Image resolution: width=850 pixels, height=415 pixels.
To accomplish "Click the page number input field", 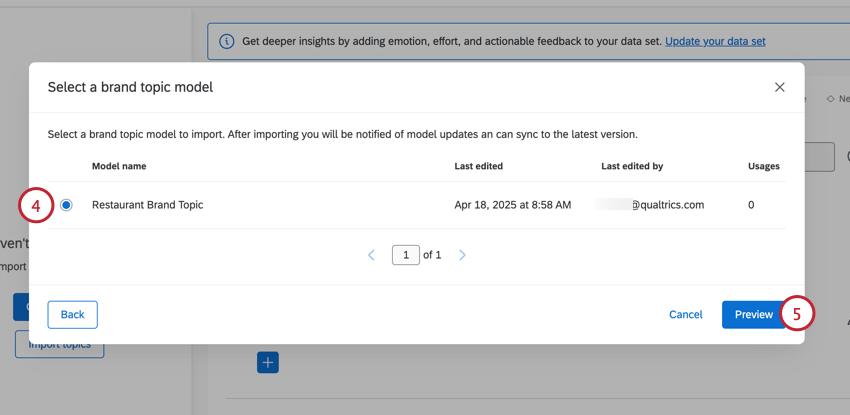I will (x=405, y=255).
